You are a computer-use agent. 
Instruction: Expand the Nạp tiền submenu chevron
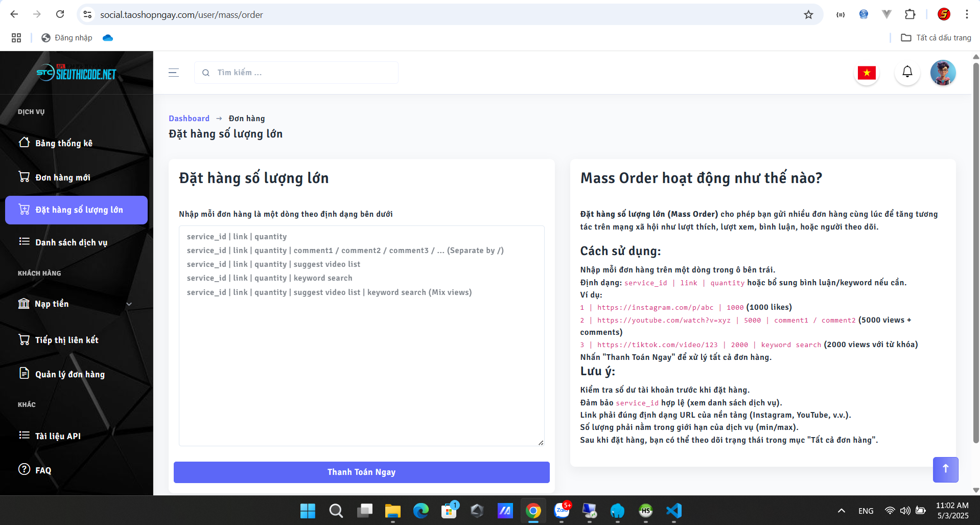(129, 304)
